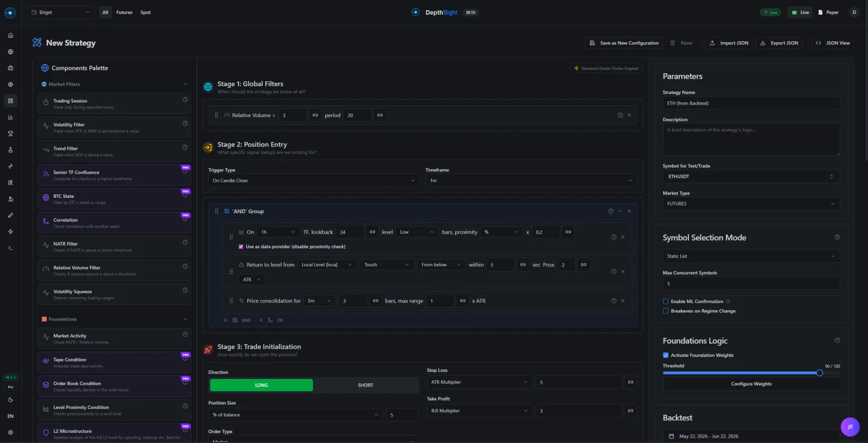The width and height of the screenshot is (868, 443).
Task: Toggle Use as data provider checkbox
Action: 241,247
